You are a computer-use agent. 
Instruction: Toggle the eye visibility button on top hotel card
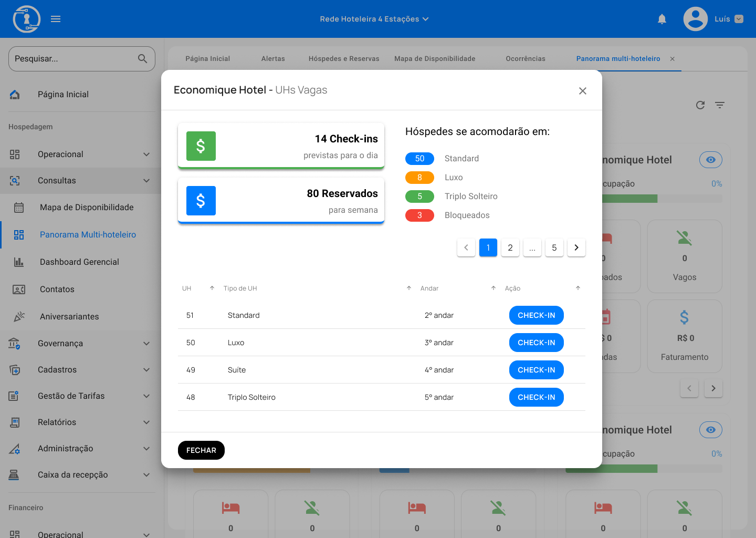pyautogui.click(x=710, y=160)
